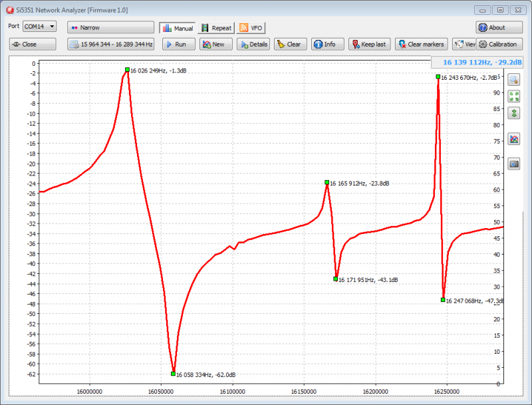Image resolution: width=532 pixels, height=405 pixels.
Task: Toggle Repeat sweep mode
Action: pyautogui.click(x=216, y=28)
